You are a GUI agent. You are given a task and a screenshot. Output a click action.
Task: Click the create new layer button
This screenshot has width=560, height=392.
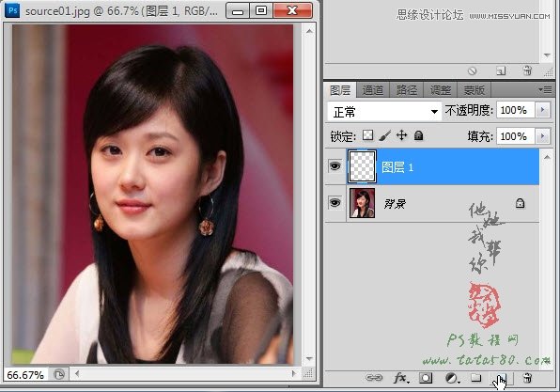pos(503,378)
